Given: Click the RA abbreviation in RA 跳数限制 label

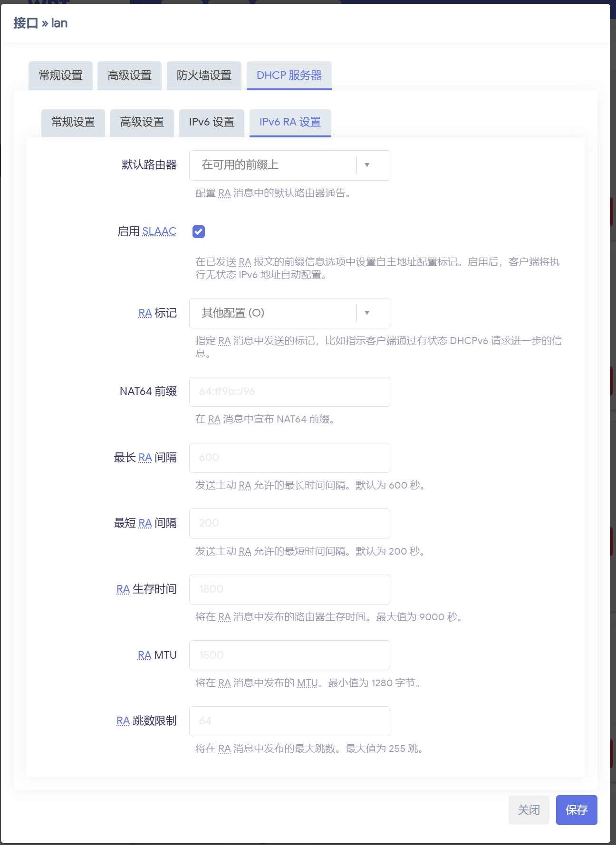Looking at the screenshot, I should click(123, 721).
